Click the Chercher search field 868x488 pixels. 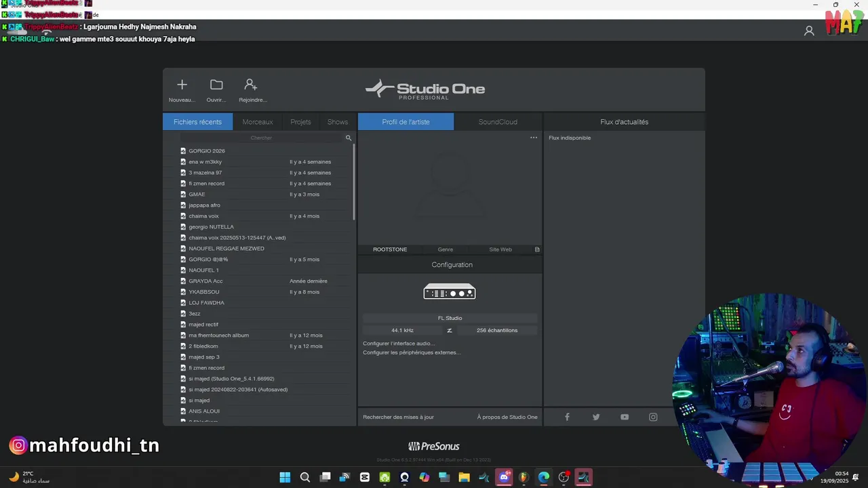261,138
